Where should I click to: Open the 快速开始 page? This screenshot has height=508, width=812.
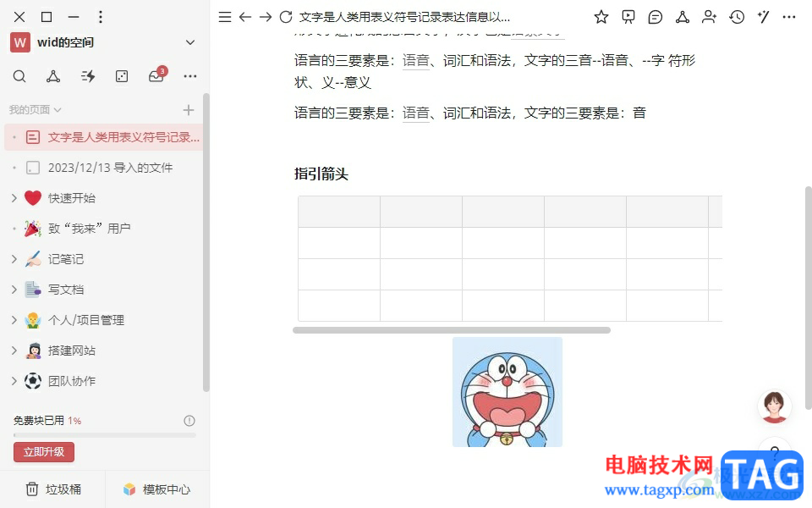pyautogui.click(x=71, y=198)
